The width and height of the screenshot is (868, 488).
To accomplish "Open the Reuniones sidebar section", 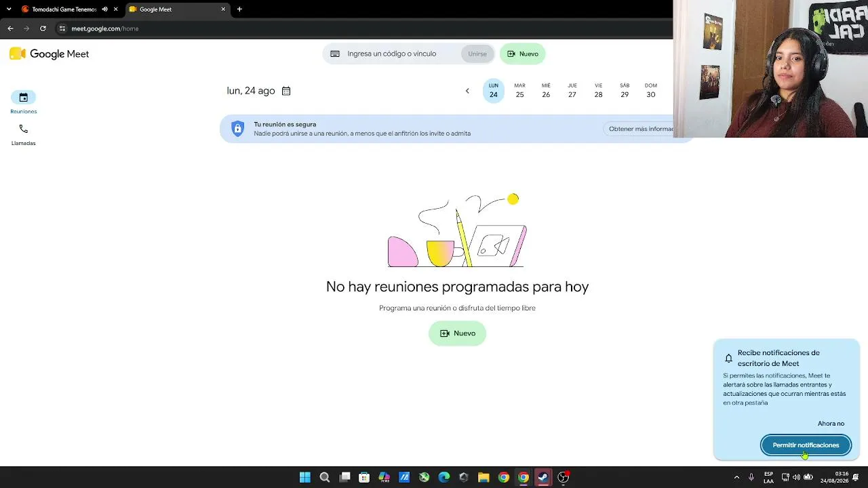I will pos(23,102).
